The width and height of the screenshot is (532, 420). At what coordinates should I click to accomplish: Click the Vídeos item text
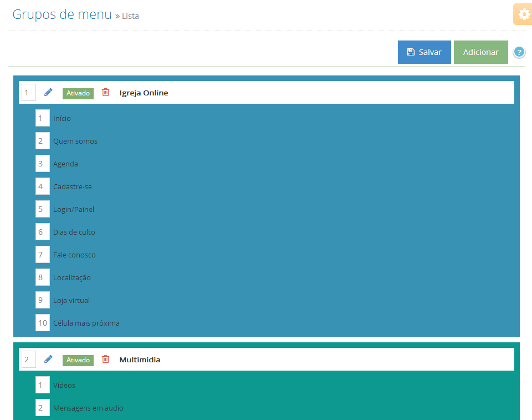(64, 385)
